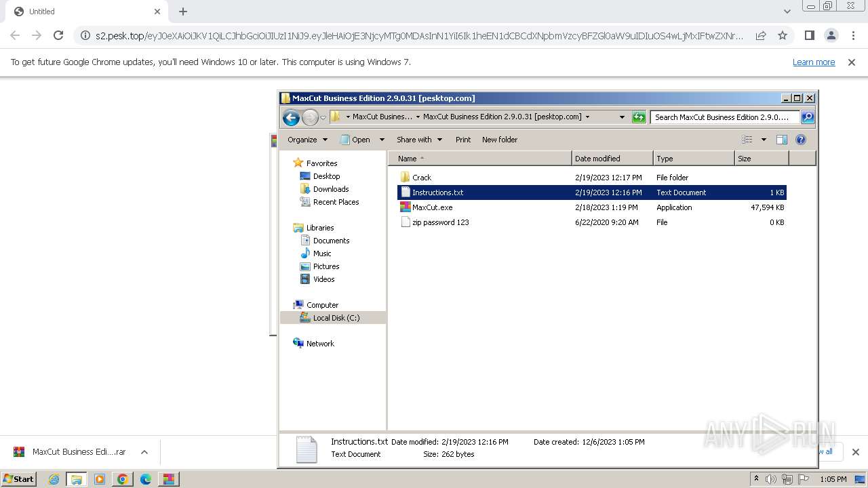Sort by Date modified column header

pos(612,159)
